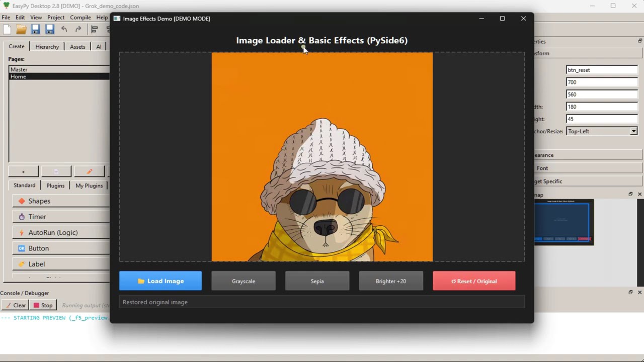The image size is (644, 362).
Task: Click the plus add page button
Action: (23, 171)
